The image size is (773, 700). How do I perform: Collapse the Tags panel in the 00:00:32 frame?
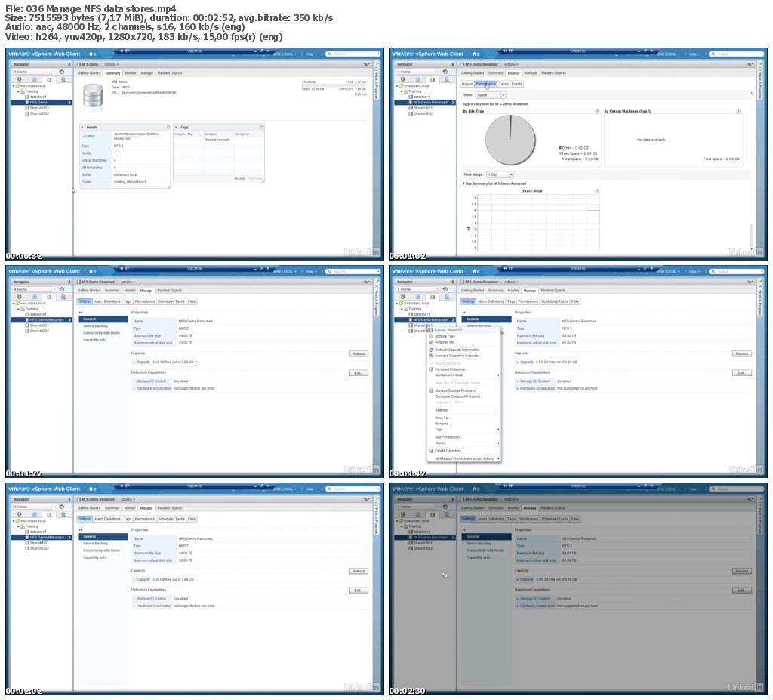[x=177, y=128]
